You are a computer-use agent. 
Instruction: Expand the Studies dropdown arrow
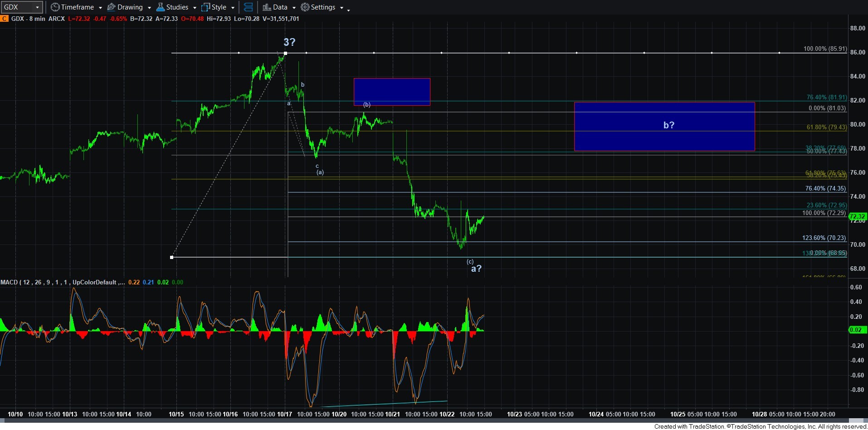(x=195, y=8)
